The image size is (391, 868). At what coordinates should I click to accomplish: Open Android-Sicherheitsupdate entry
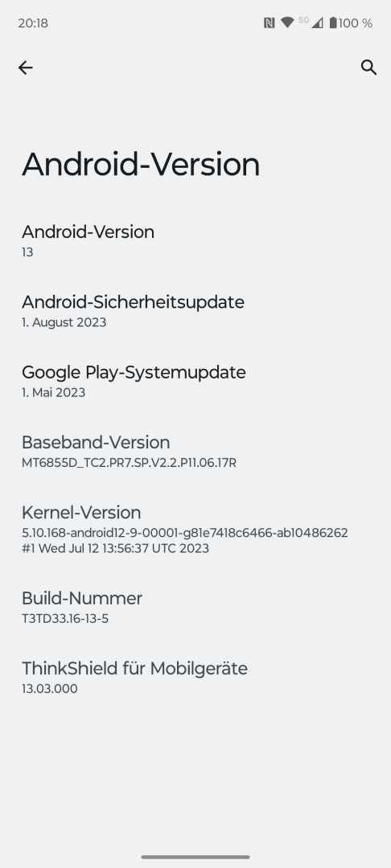(195, 311)
